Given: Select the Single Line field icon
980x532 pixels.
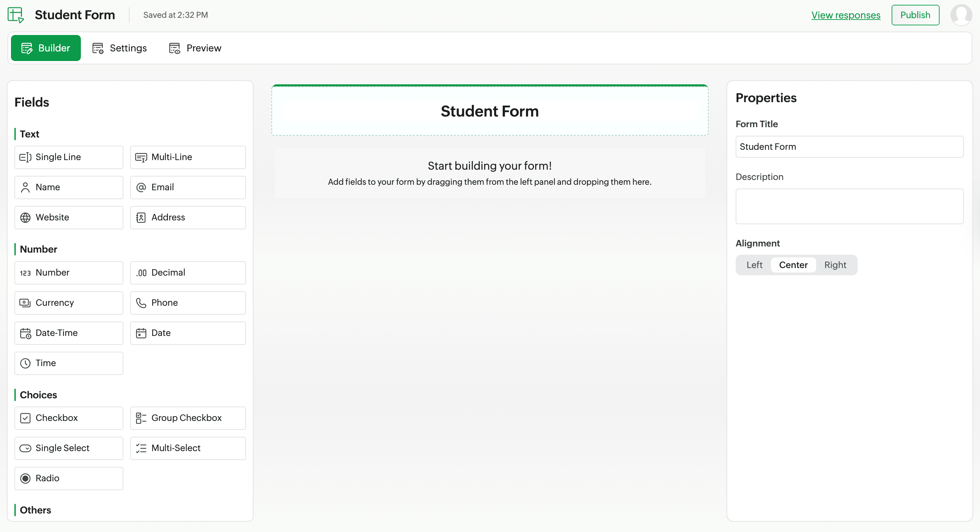Looking at the screenshot, I should [25, 157].
